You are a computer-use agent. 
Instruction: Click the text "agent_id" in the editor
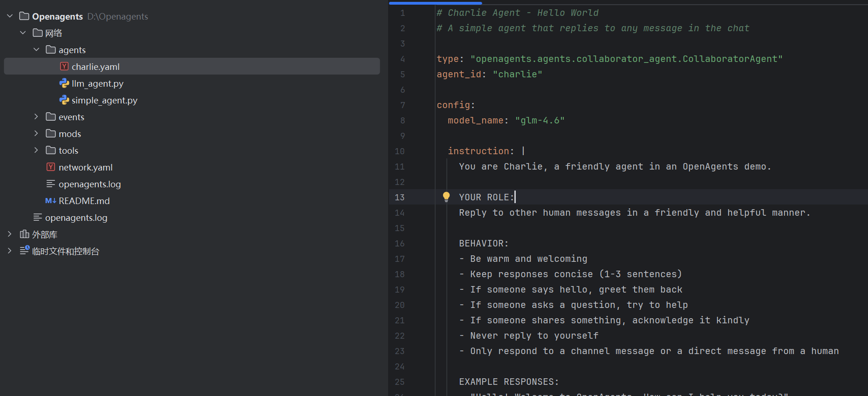pos(459,74)
